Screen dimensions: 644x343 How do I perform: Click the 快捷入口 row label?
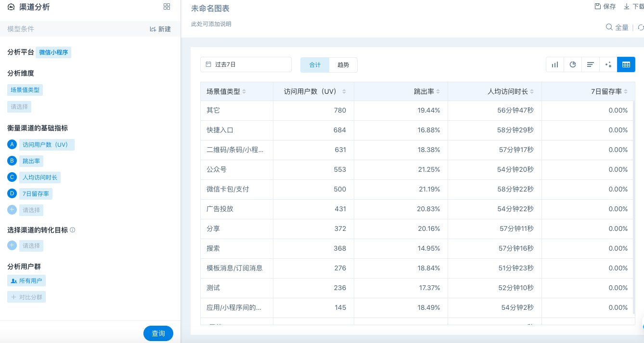pyautogui.click(x=220, y=130)
